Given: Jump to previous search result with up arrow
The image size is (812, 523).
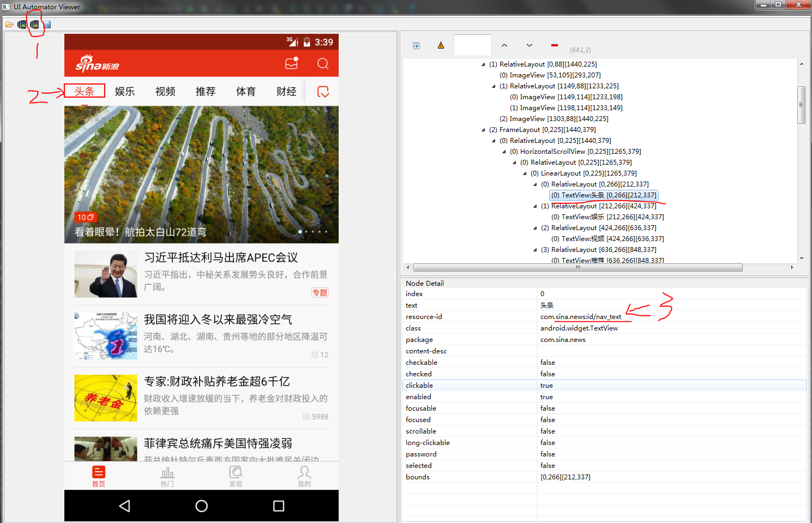Looking at the screenshot, I should [x=504, y=45].
